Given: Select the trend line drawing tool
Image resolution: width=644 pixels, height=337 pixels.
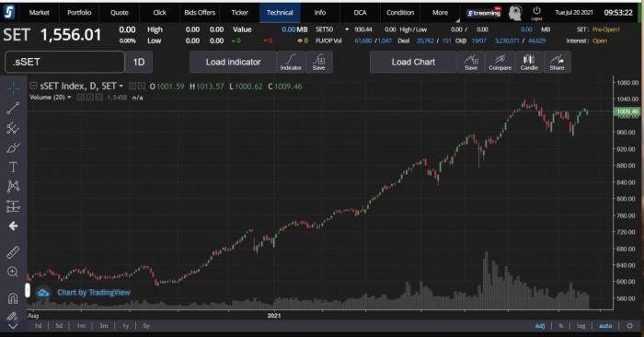Looking at the screenshot, I should point(13,108).
